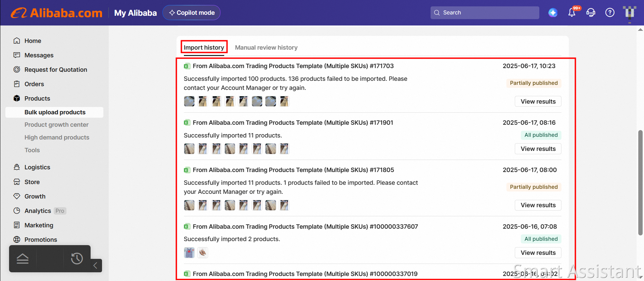Click 'Successfully imported 2 products.' text
Screen dimensions: 644x281
pos(232,239)
